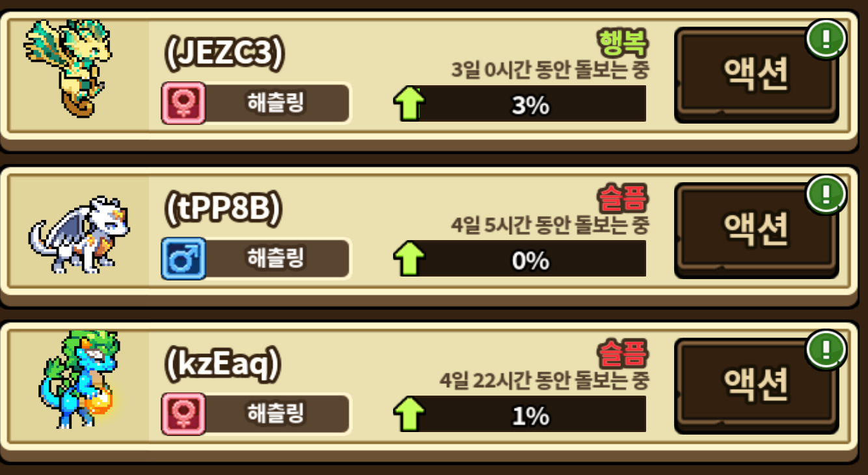Open the 액션 button for kzEaq
This screenshot has height=475, width=868.
point(756,385)
